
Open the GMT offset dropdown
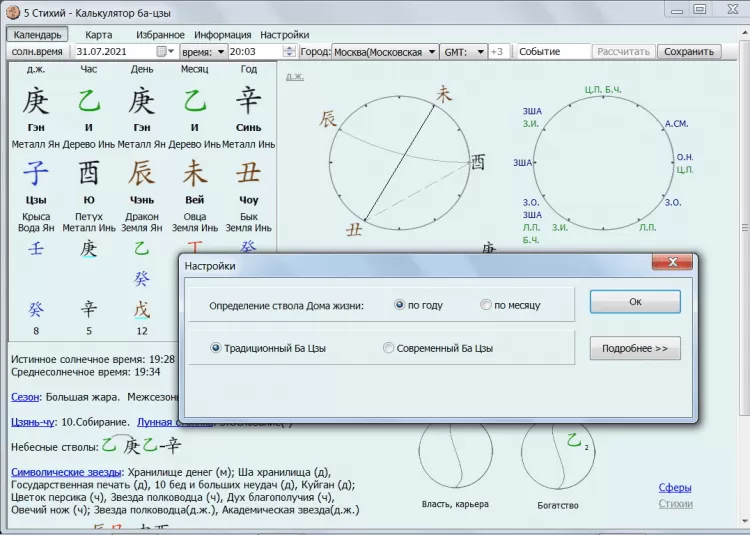(479, 51)
